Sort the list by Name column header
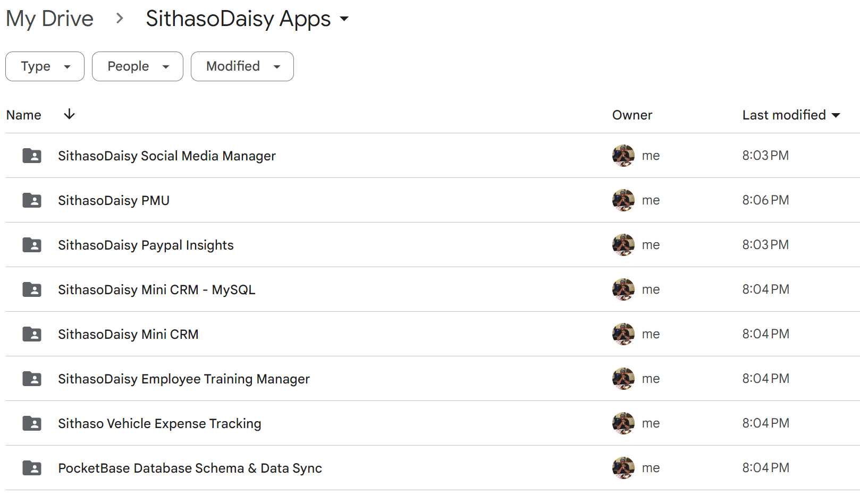Screen dimensions: 860x504 [24, 115]
